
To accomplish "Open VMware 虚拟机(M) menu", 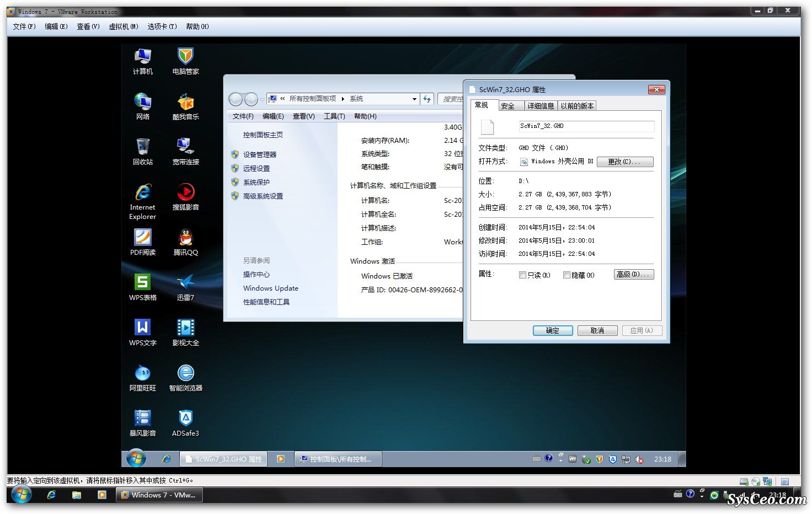I will (x=124, y=26).
